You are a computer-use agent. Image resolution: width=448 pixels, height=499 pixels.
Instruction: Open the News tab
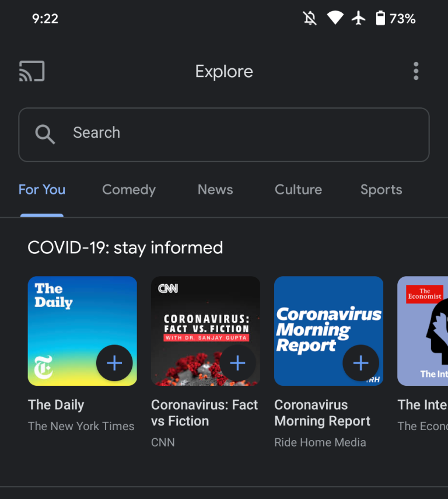click(215, 190)
